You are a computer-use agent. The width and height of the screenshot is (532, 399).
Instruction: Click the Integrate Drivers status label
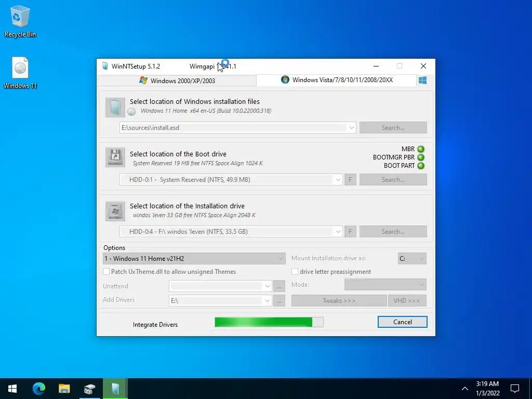pyautogui.click(x=155, y=325)
